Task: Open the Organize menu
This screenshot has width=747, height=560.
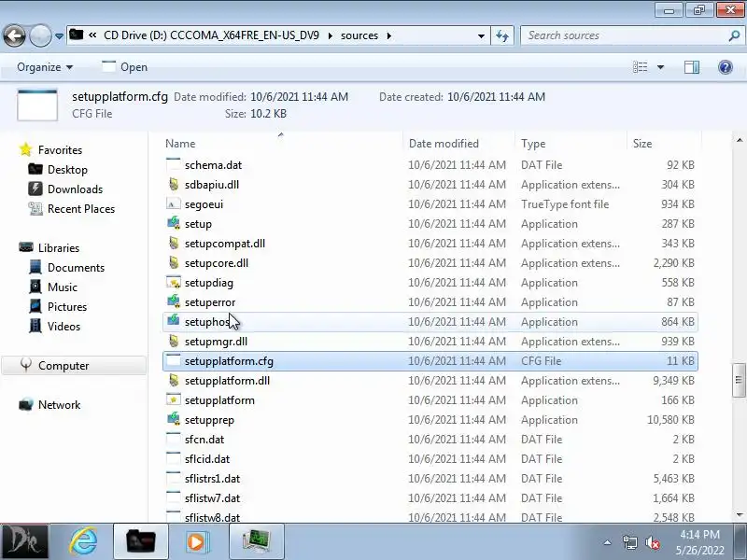Action: 45,67
